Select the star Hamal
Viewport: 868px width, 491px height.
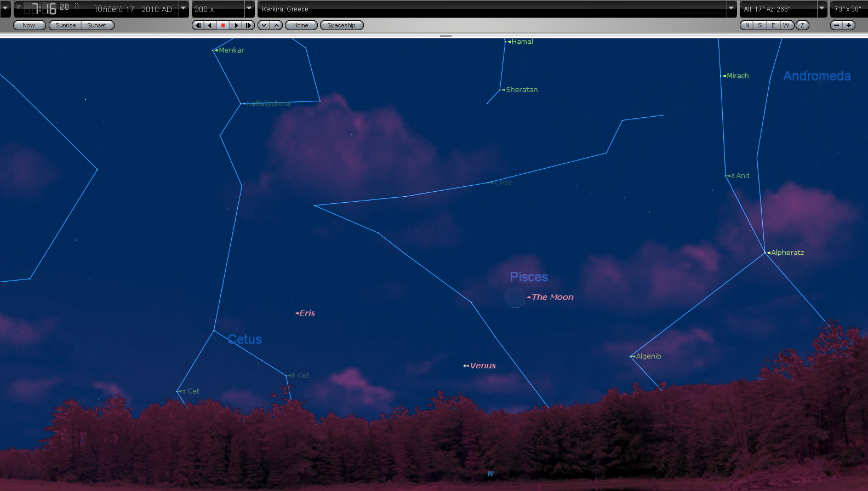coord(505,42)
